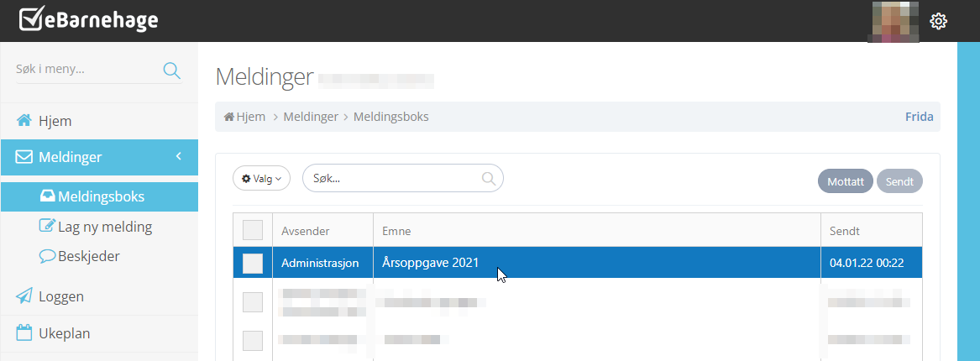Click the Frida link in the breadcrumb bar
The height and width of the screenshot is (361, 980).
[920, 117]
